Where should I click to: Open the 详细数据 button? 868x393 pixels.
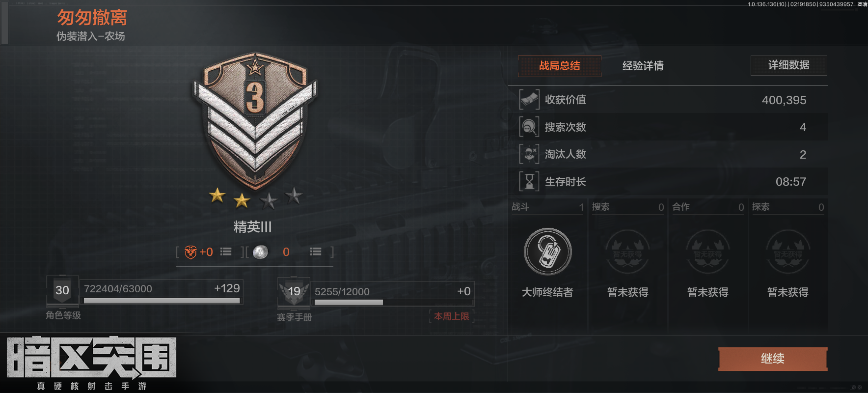click(788, 65)
